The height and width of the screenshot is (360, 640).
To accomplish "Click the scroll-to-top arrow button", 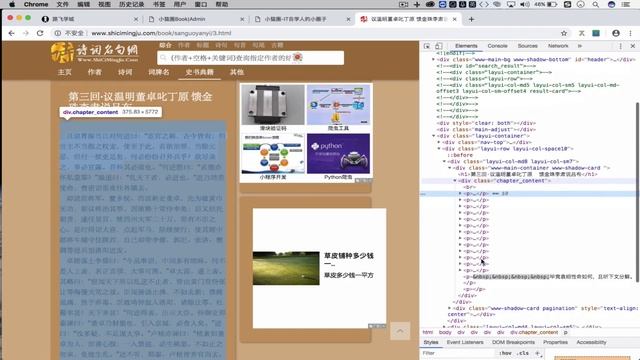I will [400, 331].
